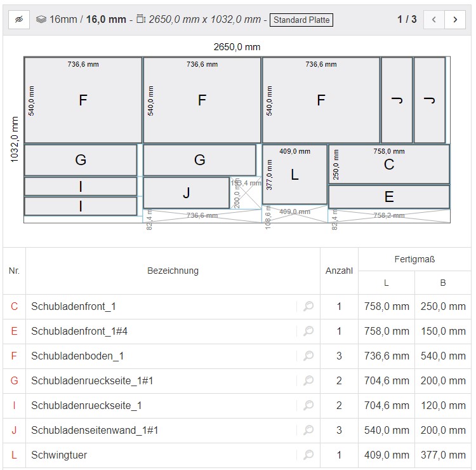Select part L in the cutting layout
The image size is (476, 470).
point(294,175)
